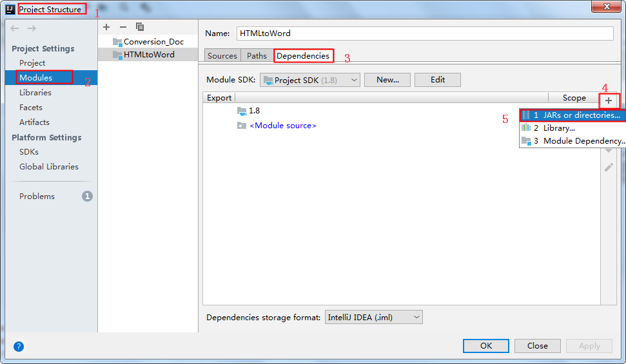Click the Module source folder icon
626x364 pixels.
242,126
